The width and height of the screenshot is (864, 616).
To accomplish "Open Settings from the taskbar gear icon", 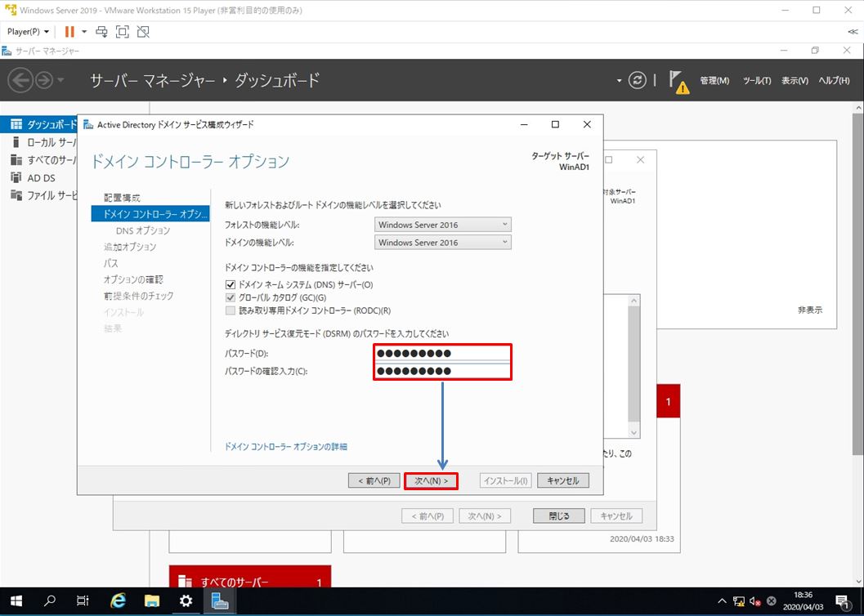I will (186, 601).
